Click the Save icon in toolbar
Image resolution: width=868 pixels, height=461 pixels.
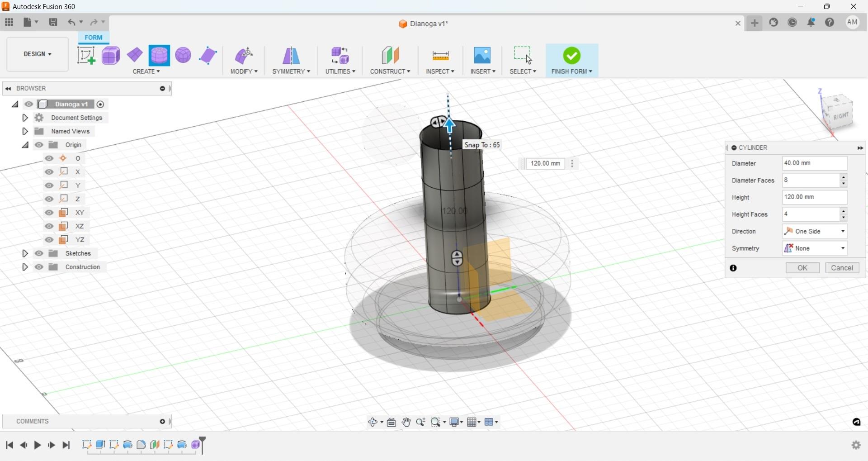point(53,22)
